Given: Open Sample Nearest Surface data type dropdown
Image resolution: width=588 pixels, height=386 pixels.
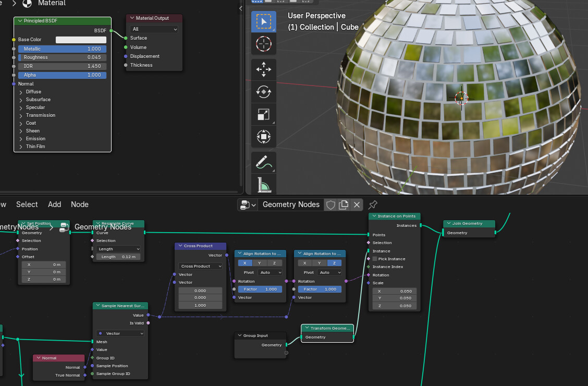Looking at the screenshot, I should 120,333.
